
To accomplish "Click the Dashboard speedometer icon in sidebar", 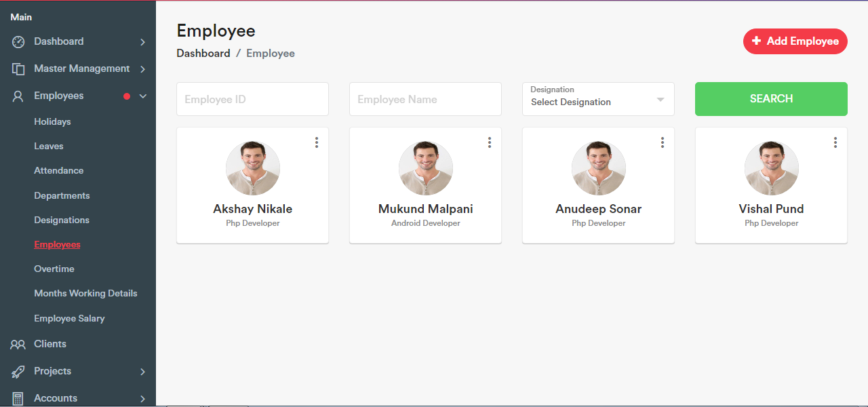I will 18,42.
